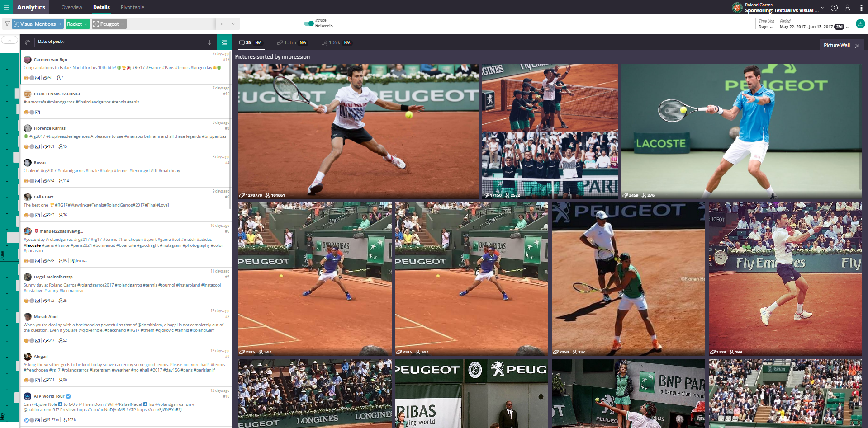Open the Fly Emirates Djokovic picture
868x428 pixels.
785,279
